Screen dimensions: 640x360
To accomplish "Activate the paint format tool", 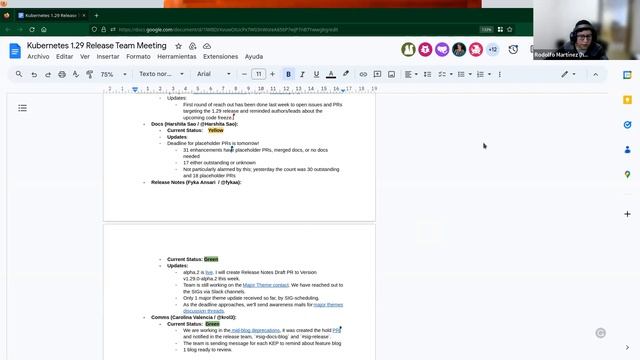I will [x=89, y=74].
